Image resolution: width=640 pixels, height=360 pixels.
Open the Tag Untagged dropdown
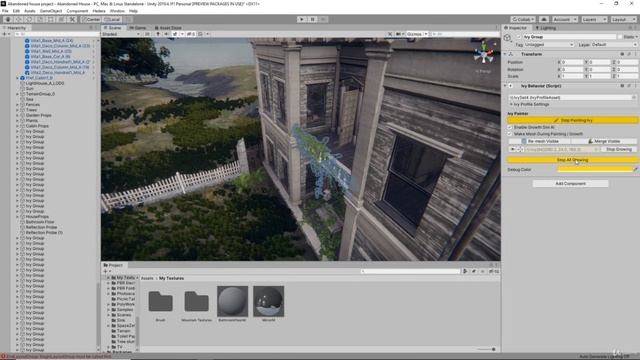(549, 44)
